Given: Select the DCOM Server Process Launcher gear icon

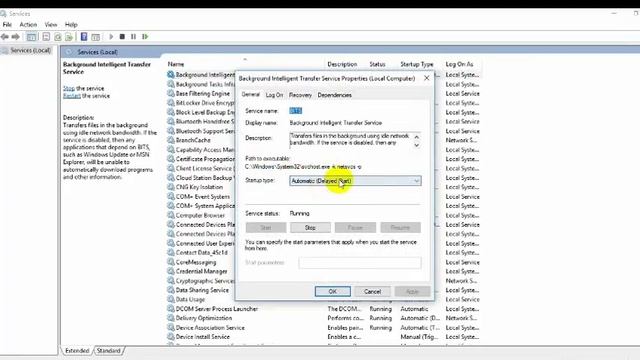Looking at the screenshot, I should pos(171,309).
